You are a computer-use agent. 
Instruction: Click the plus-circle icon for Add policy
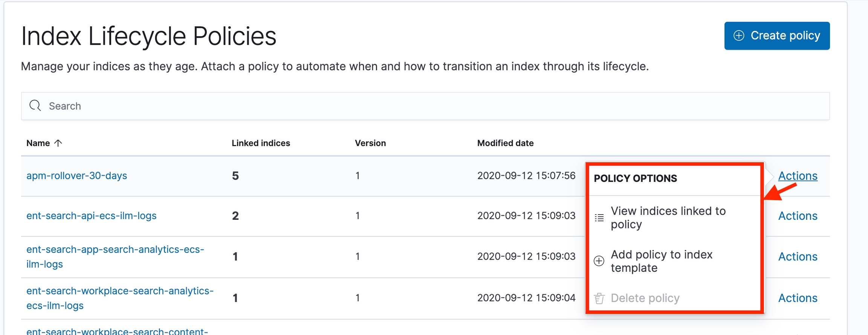click(599, 261)
